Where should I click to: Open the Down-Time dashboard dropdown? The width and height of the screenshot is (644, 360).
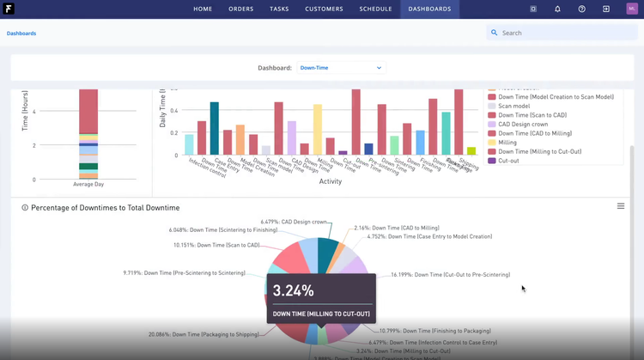tap(341, 68)
